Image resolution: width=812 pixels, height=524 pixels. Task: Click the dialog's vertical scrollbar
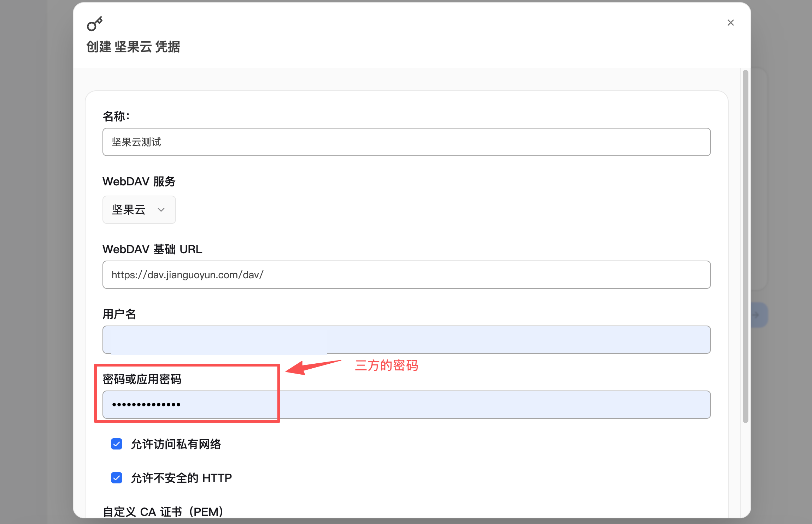(746, 246)
